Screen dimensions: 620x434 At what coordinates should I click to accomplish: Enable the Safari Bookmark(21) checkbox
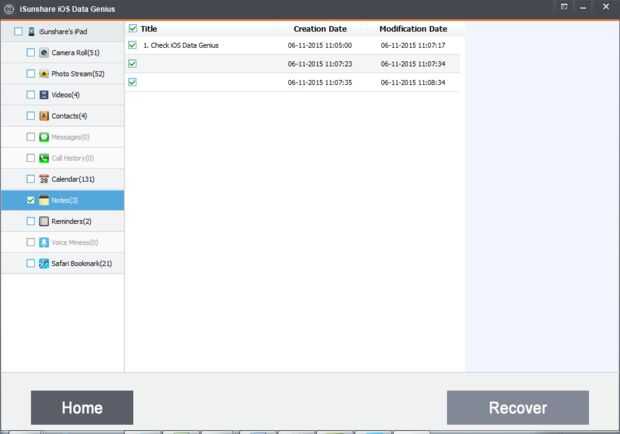point(30,263)
